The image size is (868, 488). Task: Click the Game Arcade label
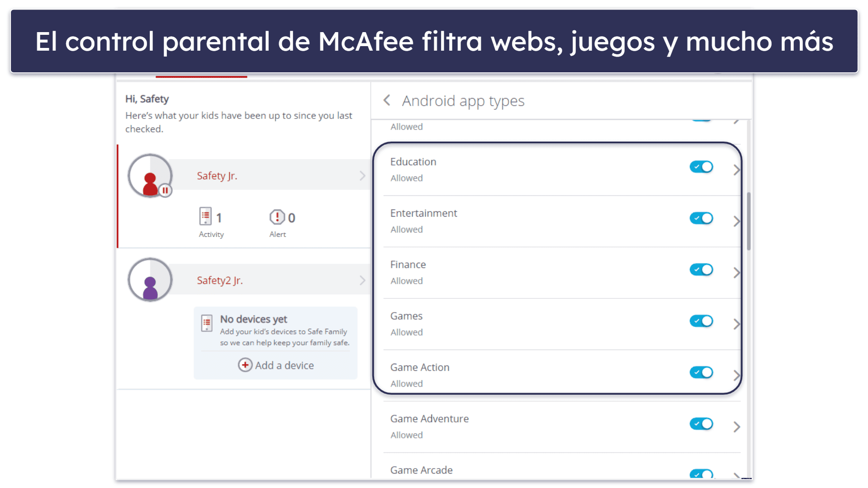tap(421, 470)
